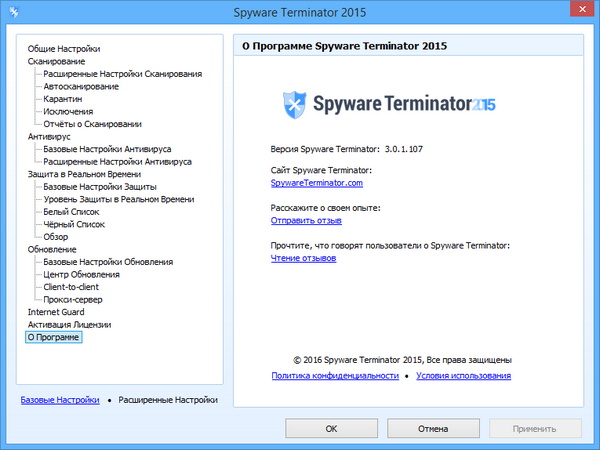600x450 pixels.
Task: Click the О Программе Spyware Terminator 2015 header
Action: 344,46
